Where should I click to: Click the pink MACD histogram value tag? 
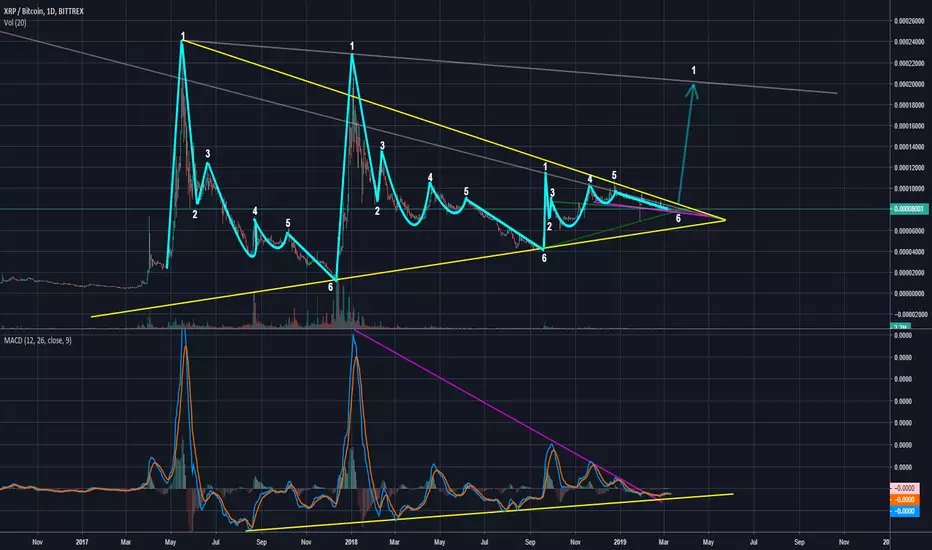pyautogui.click(x=905, y=489)
